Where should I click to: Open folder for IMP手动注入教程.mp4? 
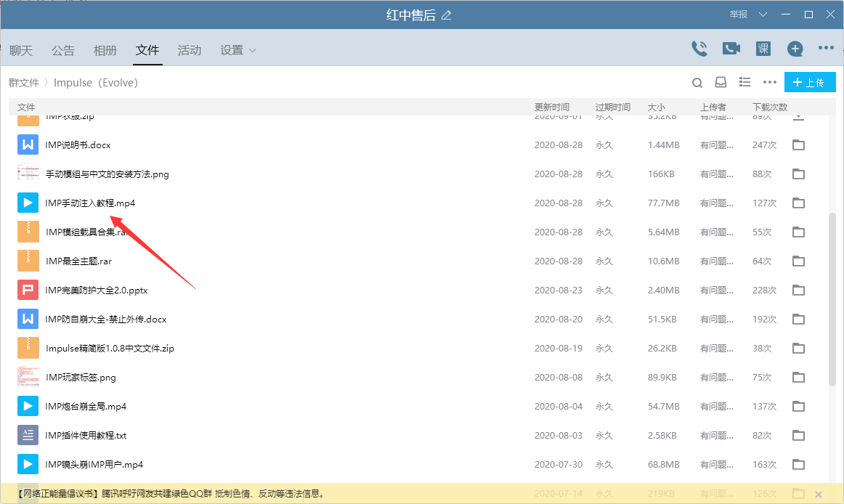pos(799,203)
